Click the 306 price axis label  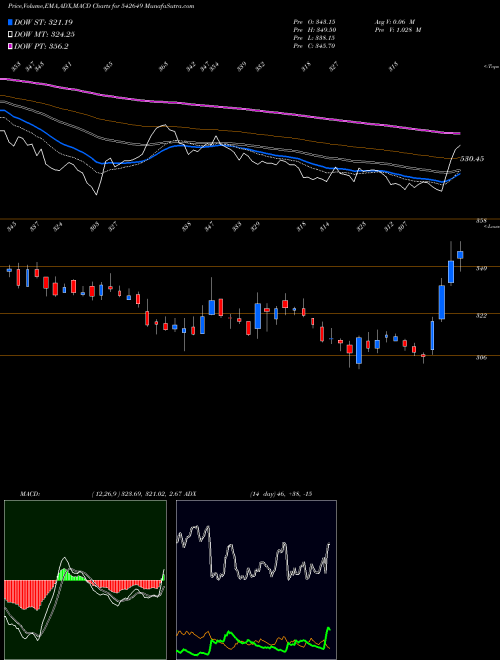[x=481, y=357]
